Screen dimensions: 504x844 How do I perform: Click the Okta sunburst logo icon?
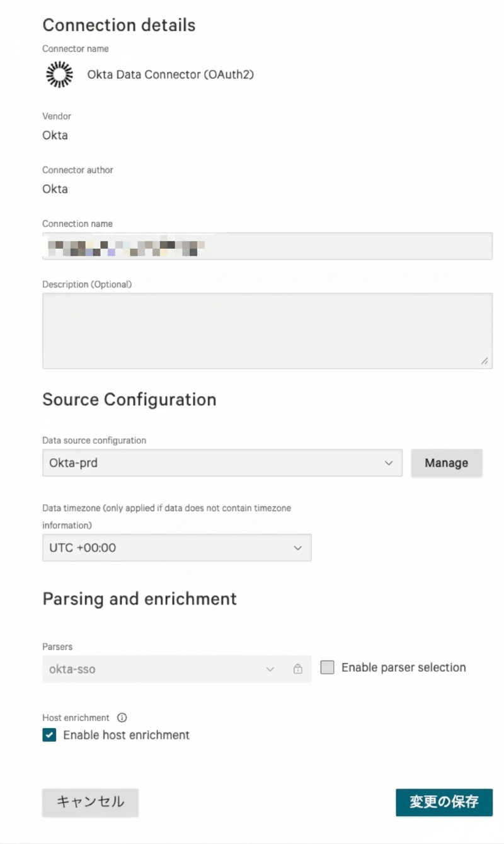coord(59,75)
